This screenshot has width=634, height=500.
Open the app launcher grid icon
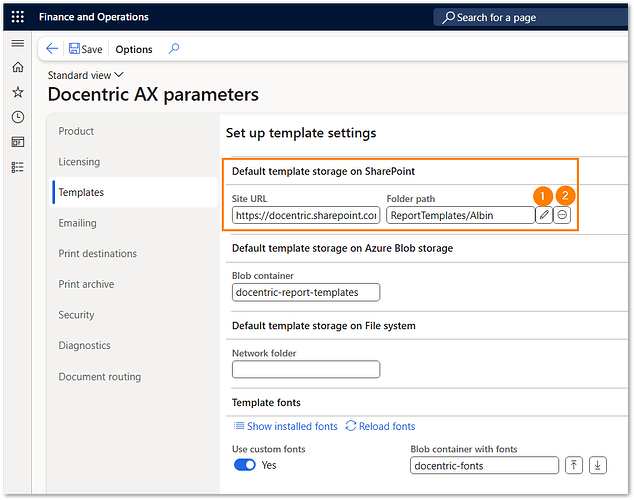tap(17, 17)
